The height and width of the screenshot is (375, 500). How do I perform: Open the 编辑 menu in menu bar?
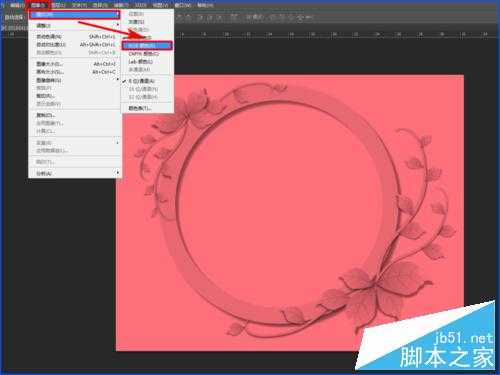coord(17,5)
